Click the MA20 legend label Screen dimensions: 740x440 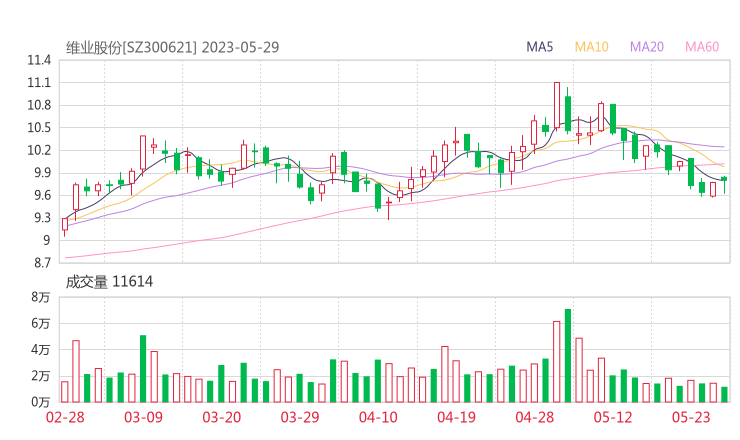(647, 47)
